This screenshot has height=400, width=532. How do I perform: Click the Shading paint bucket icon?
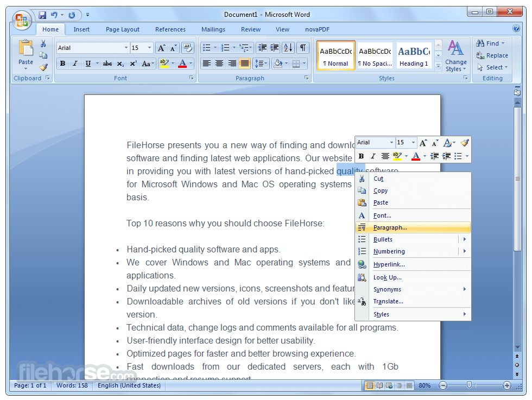278,64
